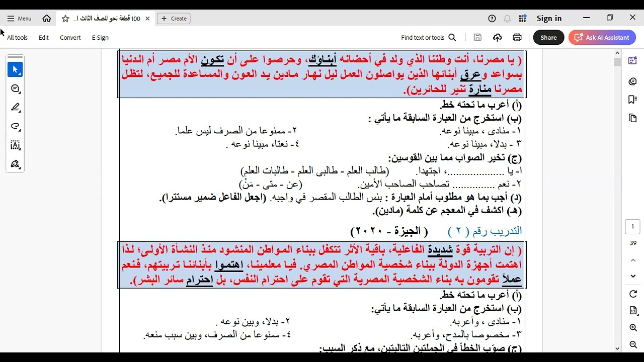Click the underlined word 'اهتموا'

click(x=229, y=265)
